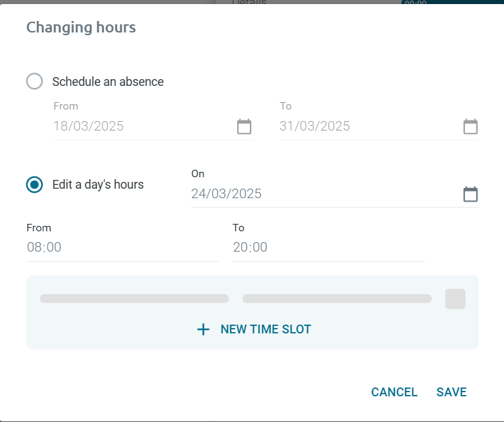Click the 20:00 To time field
This screenshot has width=504, height=422.
pos(328,248)
